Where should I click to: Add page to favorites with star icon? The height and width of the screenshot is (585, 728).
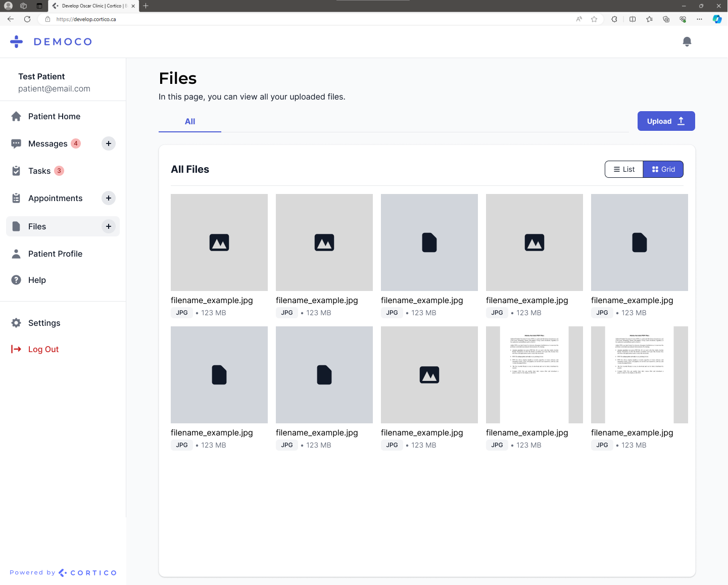click(594, 19)
